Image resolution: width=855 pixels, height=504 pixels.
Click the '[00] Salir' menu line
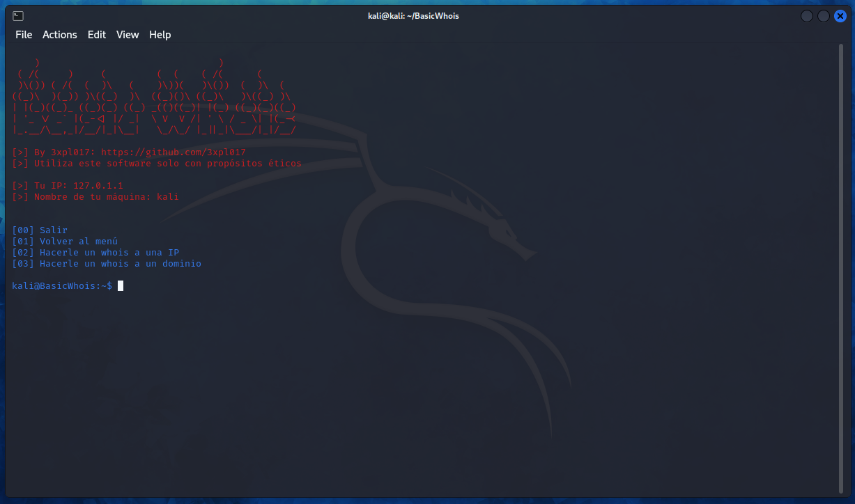[x=40, y=230]
